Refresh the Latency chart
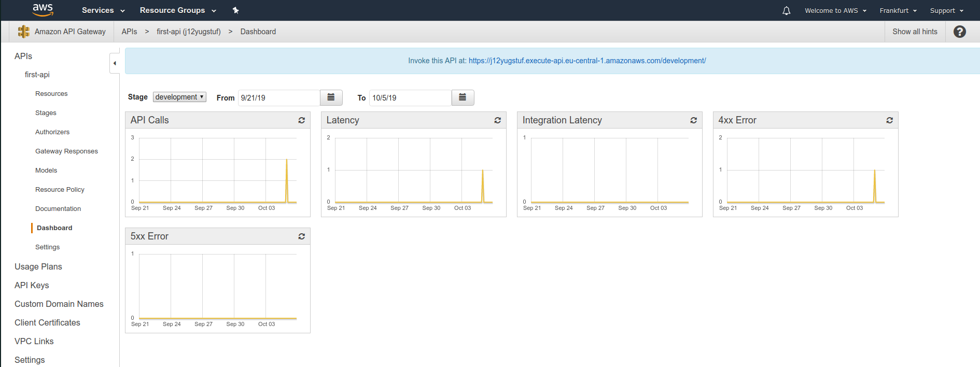Image resolution: width=980 pixels, height=367 pixels. (x=497, y=120)
